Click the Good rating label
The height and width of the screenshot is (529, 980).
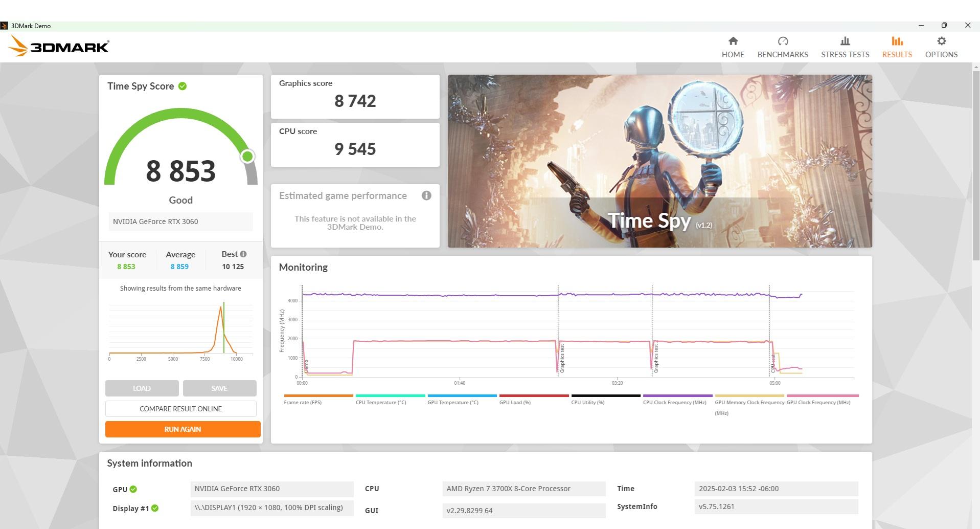pyautogui.click(x=180, y=200)
